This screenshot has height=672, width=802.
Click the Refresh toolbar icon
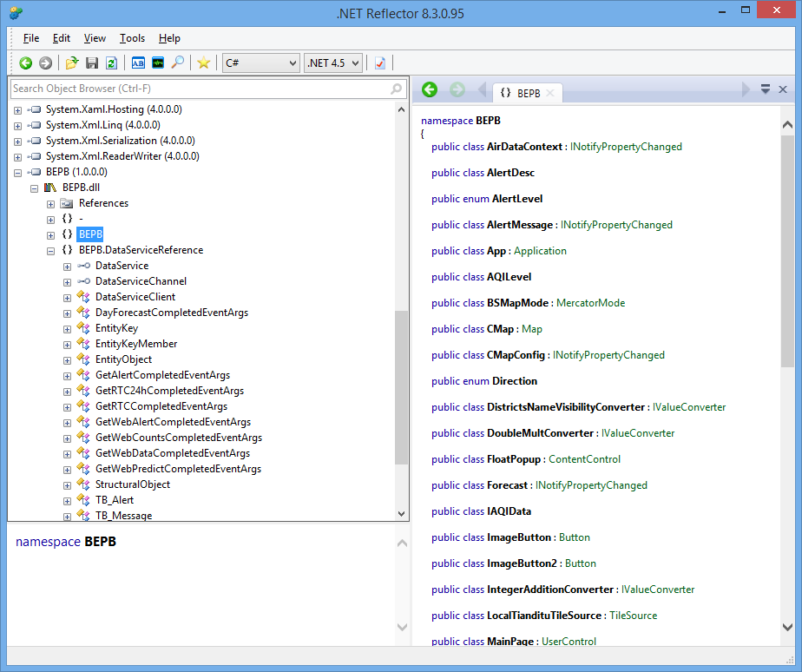tap(111, 63)
